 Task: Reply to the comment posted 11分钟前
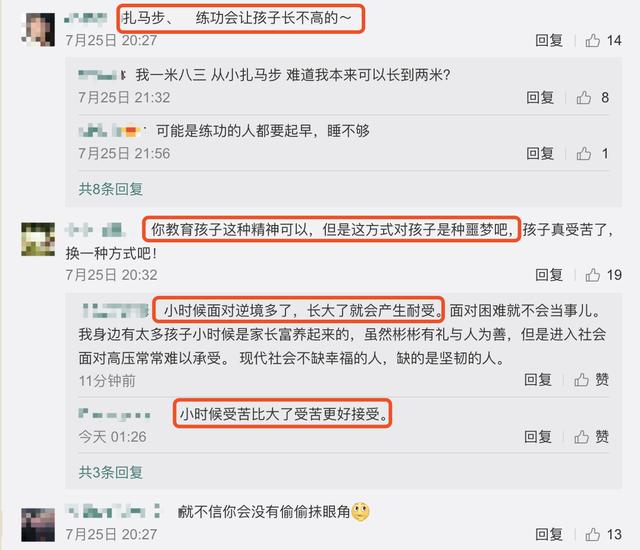[x=538, y=380]
